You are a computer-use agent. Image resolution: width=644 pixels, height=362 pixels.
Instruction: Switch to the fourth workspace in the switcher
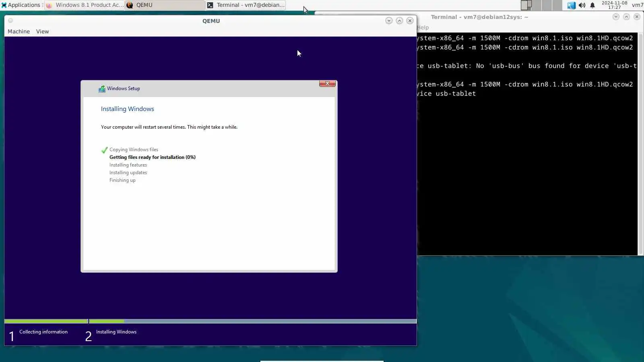pyautogui.click(x=557, y=5)
